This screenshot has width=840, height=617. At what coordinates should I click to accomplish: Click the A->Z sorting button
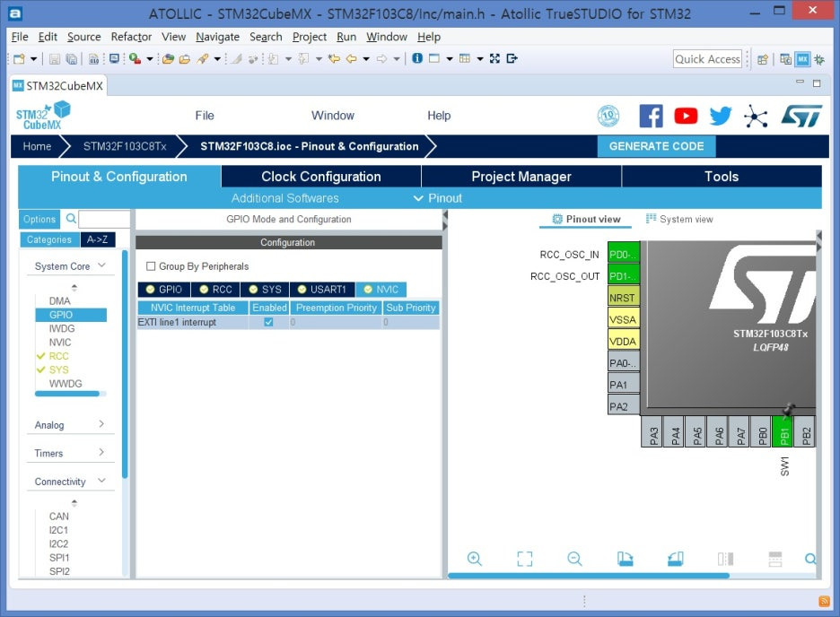(x=98, y=239)
